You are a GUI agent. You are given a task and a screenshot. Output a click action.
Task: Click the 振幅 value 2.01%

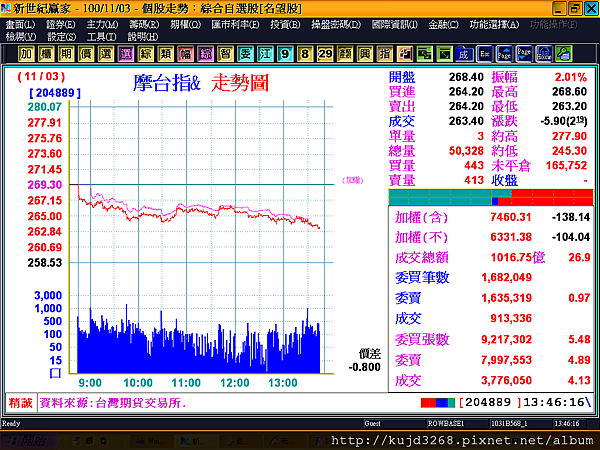pos(571,77)
